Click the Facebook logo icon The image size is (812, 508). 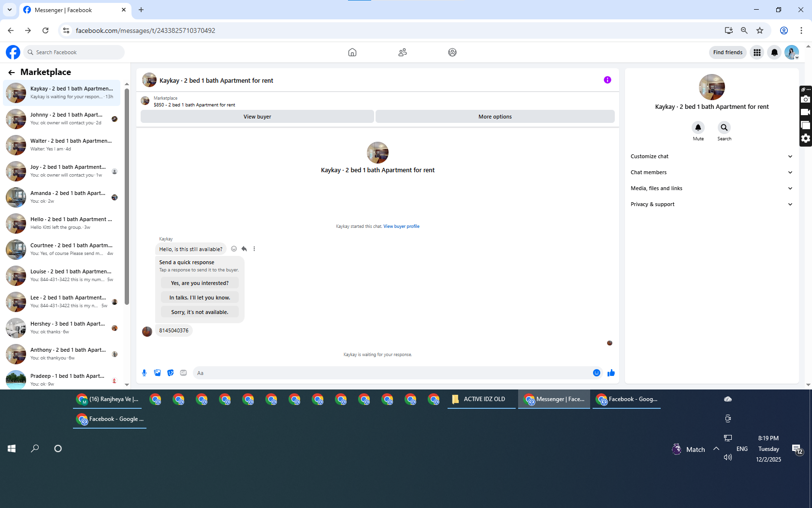point(13,52)
